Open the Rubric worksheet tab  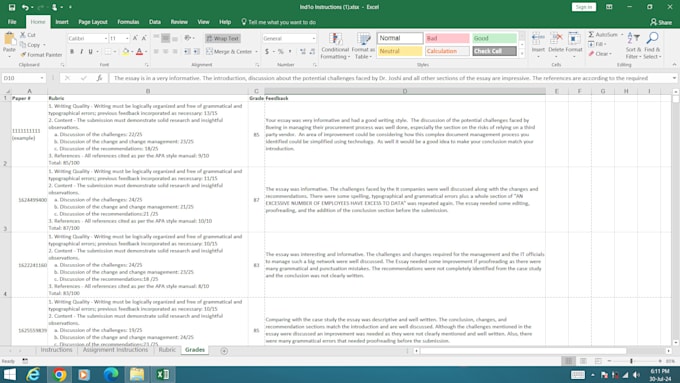[167, 350]
